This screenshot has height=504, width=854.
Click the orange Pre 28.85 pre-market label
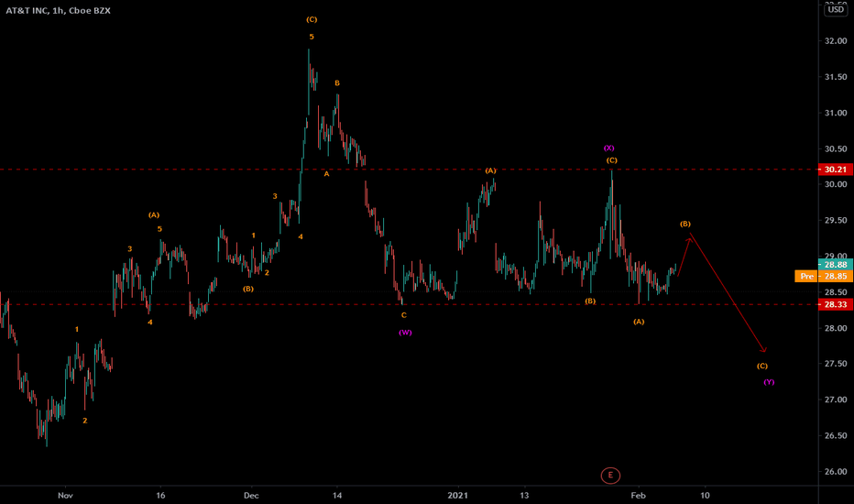coord(824,276)
